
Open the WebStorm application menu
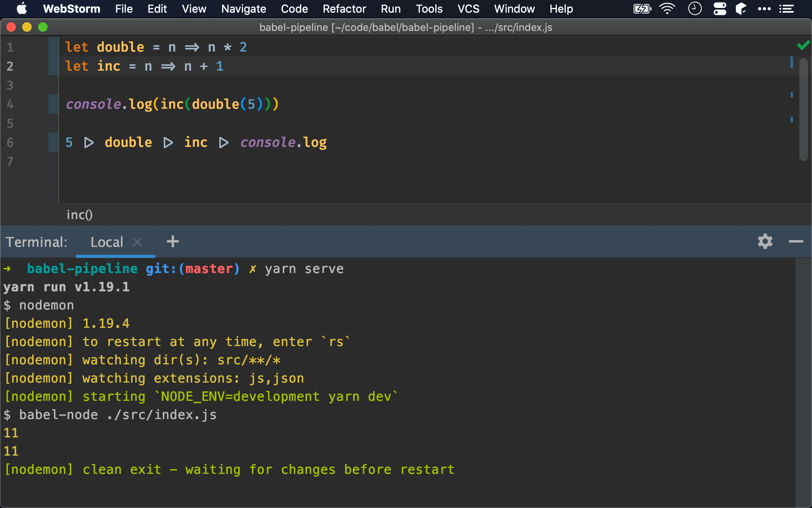[71, 9]
